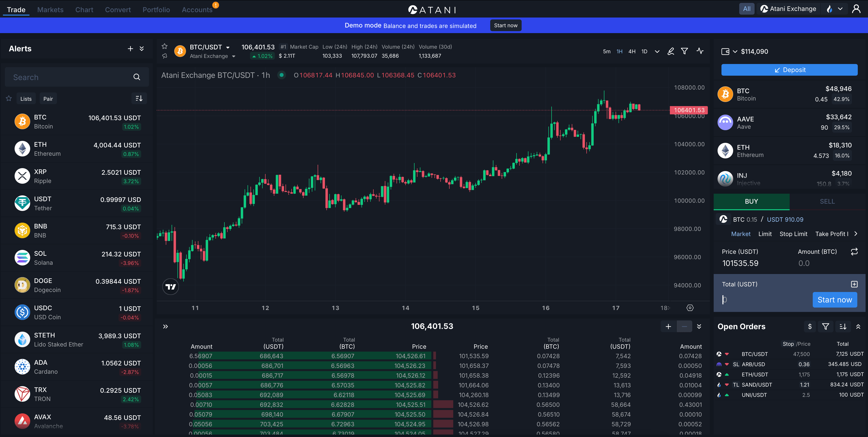Open the user profile icon
Screen dimensions: 868x437
[x=856, y=9]
